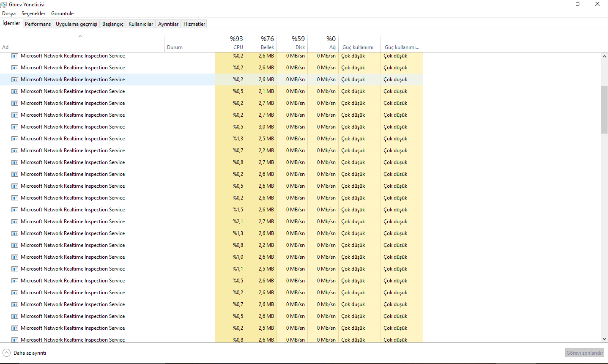Click process icon of the %1,3 / 2,5 MB row

pyautogui.click(x=15, y=139)
